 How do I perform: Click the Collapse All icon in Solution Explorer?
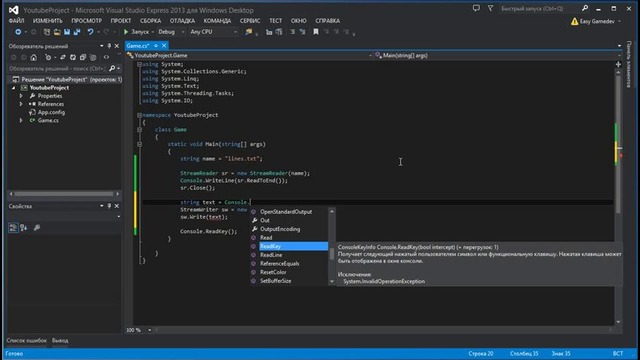(x=83, y=58)
